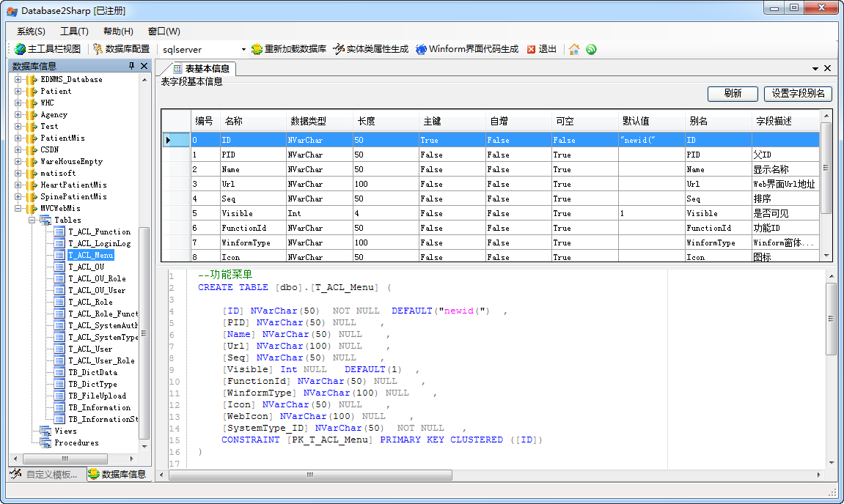844x504 pixels.
Task: Select the T_ACL_OU_Role tree item
Action: pos(97,278)
